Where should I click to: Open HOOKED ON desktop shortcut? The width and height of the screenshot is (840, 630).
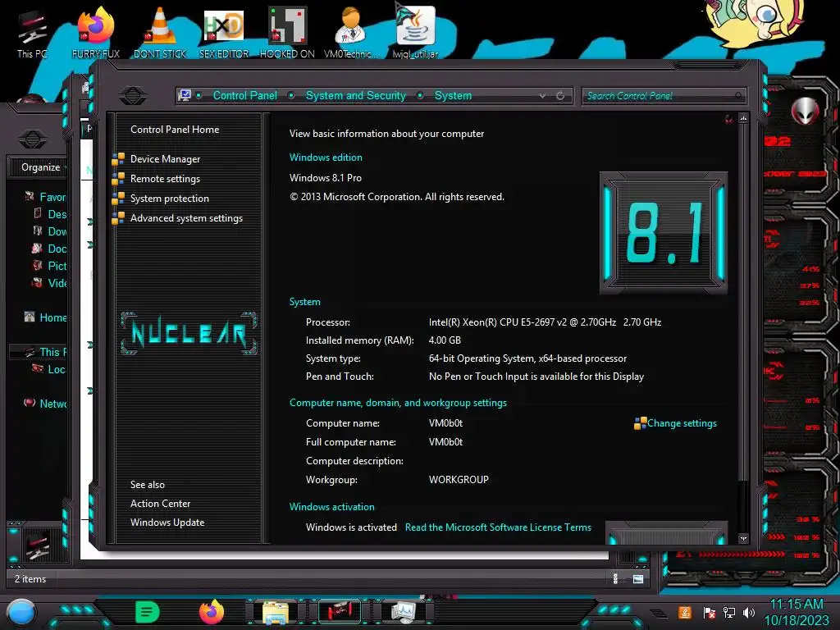pos(287,33)
